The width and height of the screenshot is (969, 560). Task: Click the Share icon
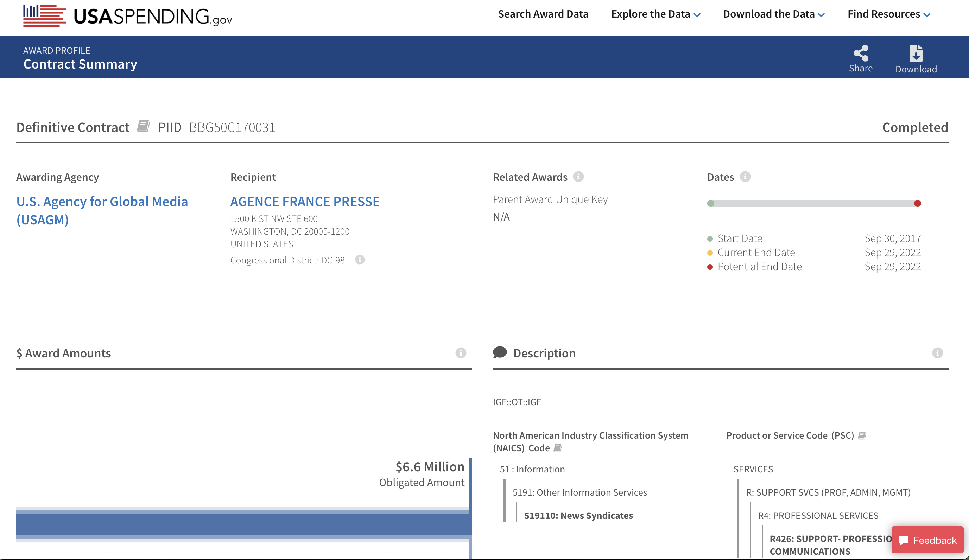(861, 58)
